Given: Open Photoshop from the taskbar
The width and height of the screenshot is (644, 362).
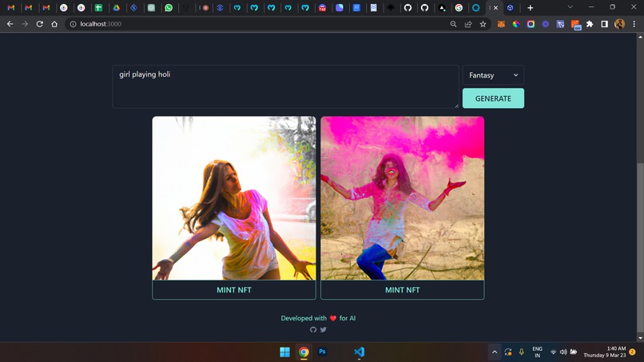Looking at the screenshot, I should click(x=323, y=352).
